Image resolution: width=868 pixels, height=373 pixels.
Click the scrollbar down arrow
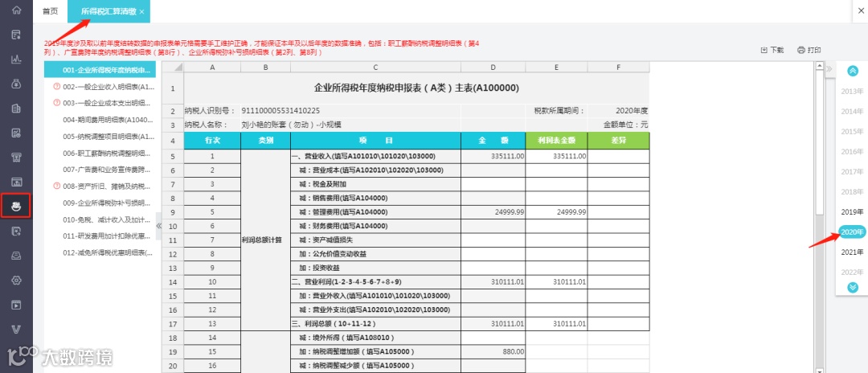(821, 369)
